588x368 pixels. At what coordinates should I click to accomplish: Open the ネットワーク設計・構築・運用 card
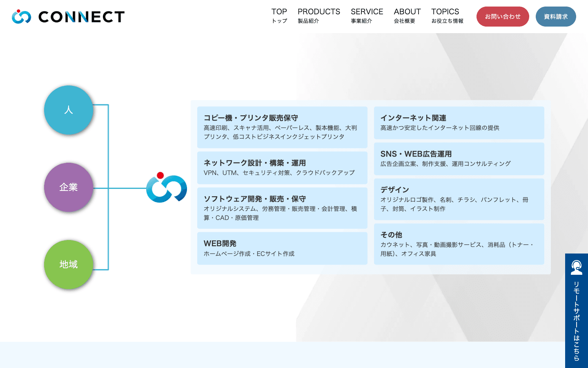click(282, 168)
